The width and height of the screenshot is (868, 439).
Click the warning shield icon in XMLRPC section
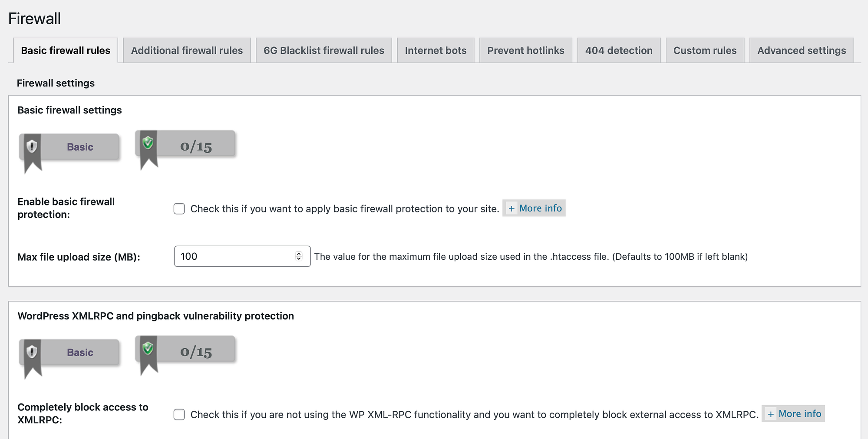pos(32,352)
